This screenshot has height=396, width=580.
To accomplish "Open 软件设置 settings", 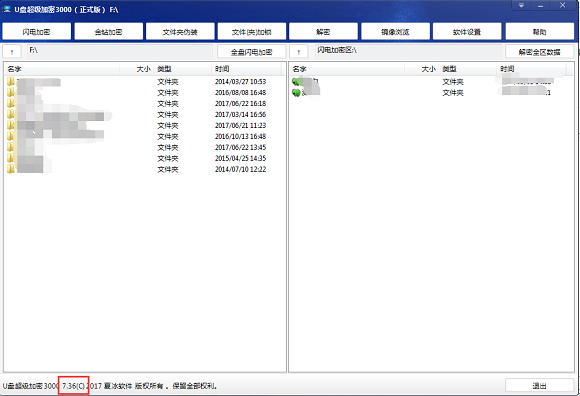I will (467, 32).
